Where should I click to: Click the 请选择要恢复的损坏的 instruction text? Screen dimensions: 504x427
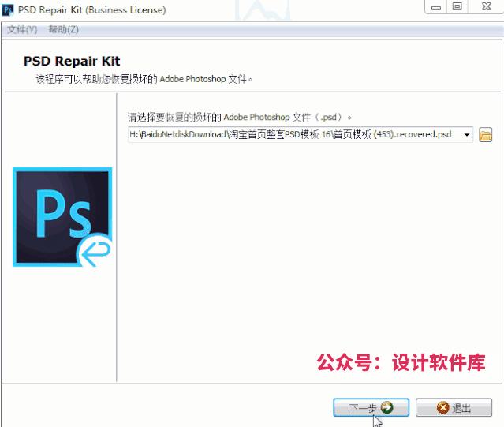tap(239, 117)
